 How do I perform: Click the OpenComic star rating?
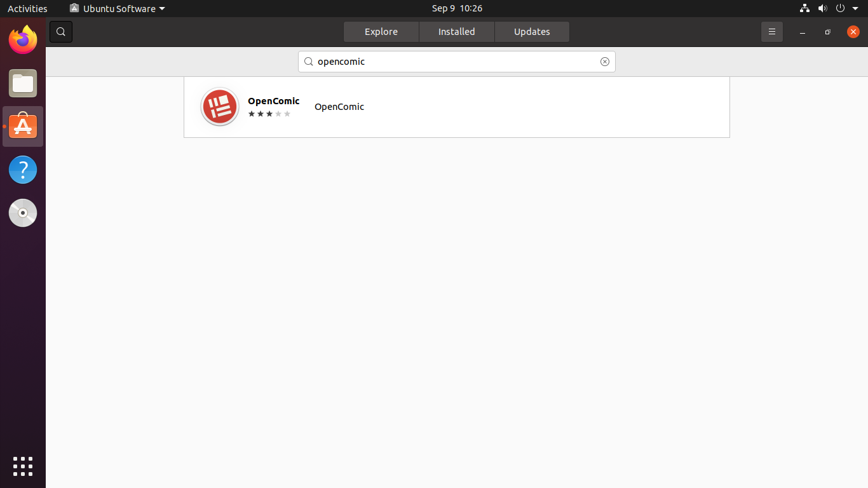[x=269, y=114]
